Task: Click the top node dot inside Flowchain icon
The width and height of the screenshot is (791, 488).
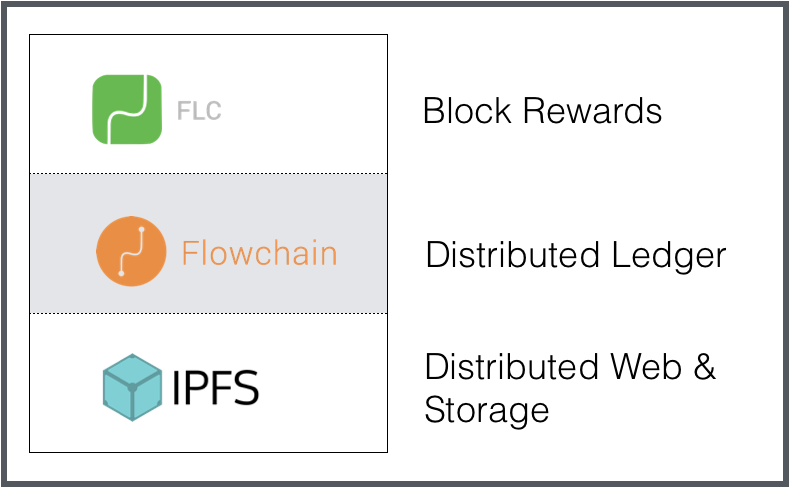Action: point(142,230)
